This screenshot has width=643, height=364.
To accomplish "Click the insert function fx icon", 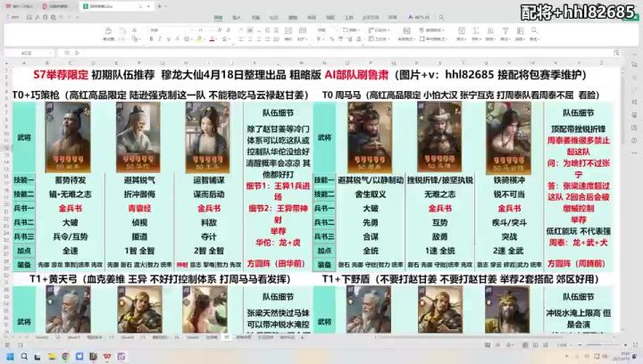I will (77, 53).
